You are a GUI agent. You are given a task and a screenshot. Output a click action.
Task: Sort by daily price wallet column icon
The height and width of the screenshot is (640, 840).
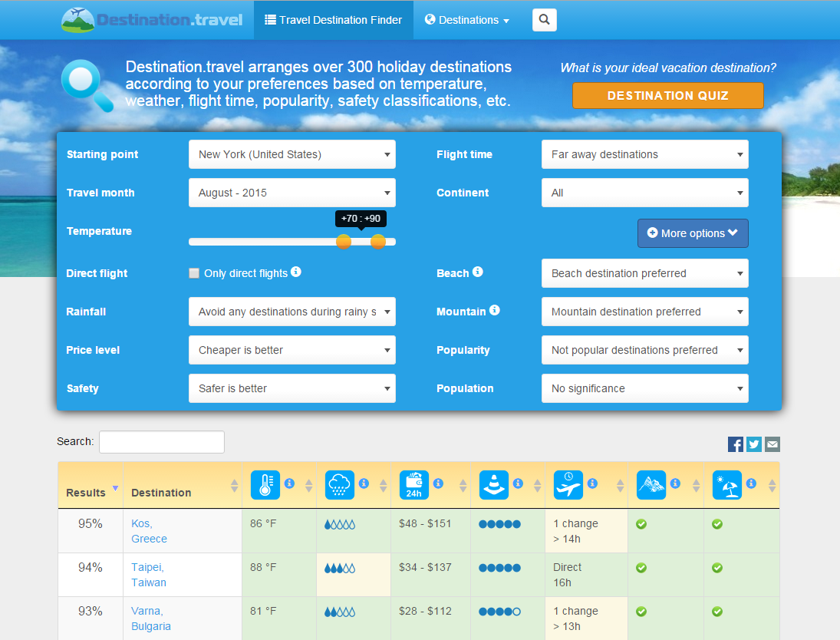coord(414,485)
